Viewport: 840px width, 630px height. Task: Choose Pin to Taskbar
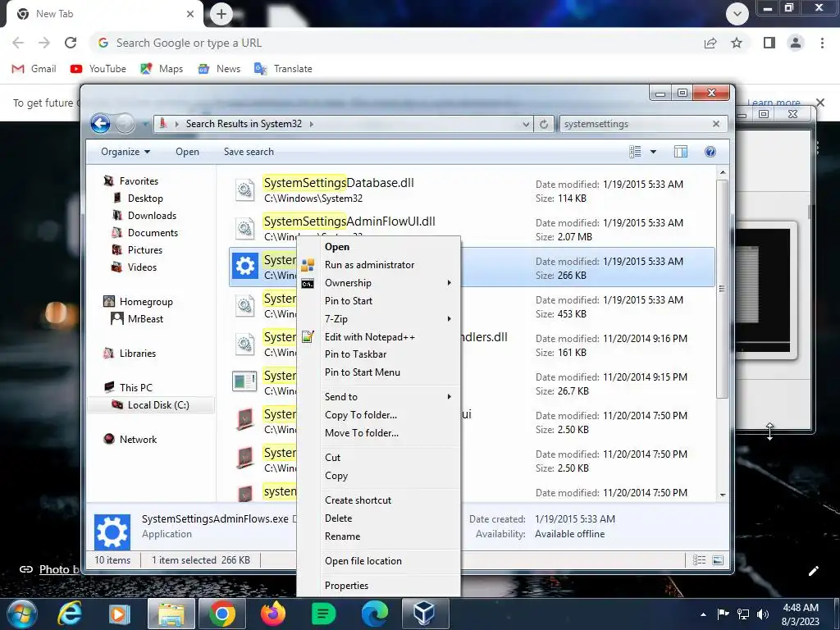378,354
